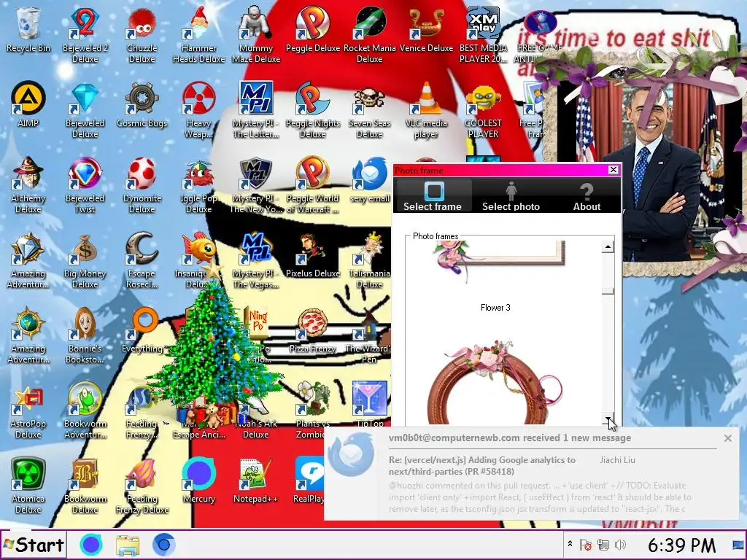The height and width of the screenshot is (560, 747).
Task: Launch Heavy Weapon radiation icon
Action: (198, 109)
